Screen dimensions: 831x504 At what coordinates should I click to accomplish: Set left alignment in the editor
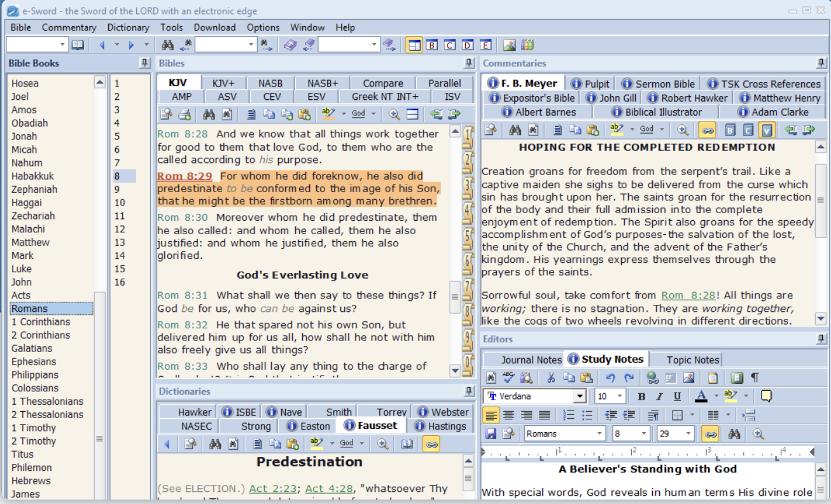tap(491, 415)
